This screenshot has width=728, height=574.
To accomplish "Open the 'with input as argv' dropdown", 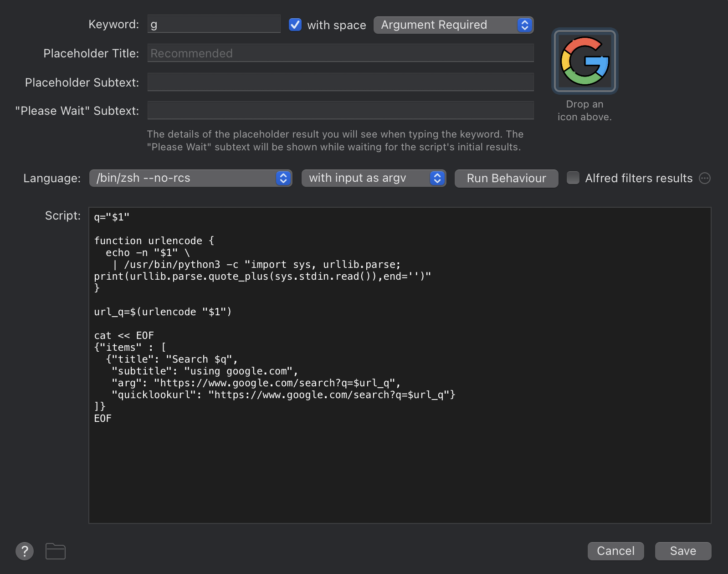I will coord(374,178).
